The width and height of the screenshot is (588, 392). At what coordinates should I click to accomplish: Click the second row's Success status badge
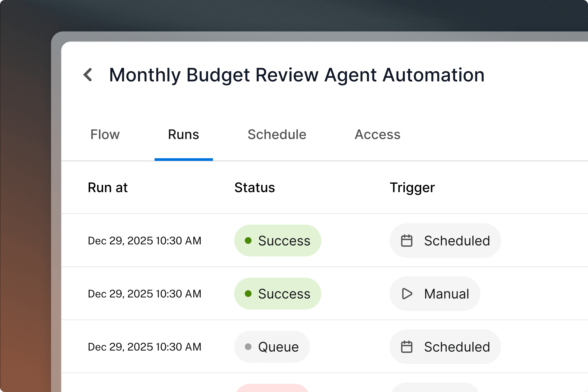coord(277,294)
